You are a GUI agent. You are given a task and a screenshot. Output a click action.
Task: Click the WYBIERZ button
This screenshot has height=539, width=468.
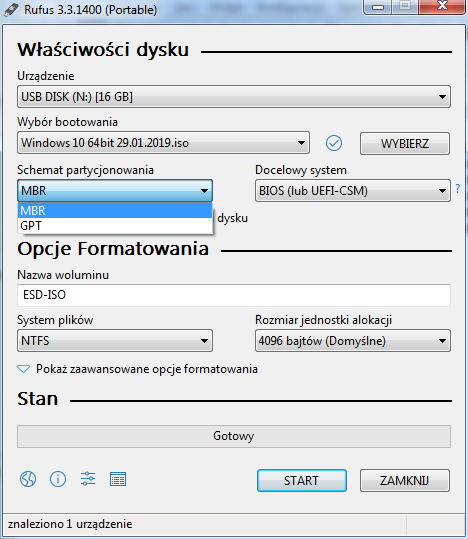pos(405,143)
